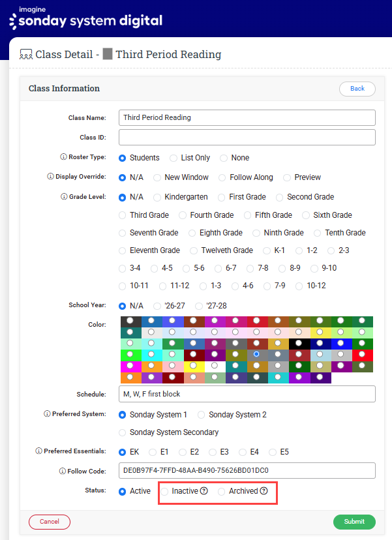392x540 pixels.
Task: Click the Back button
Action: (x=357, y=89)
